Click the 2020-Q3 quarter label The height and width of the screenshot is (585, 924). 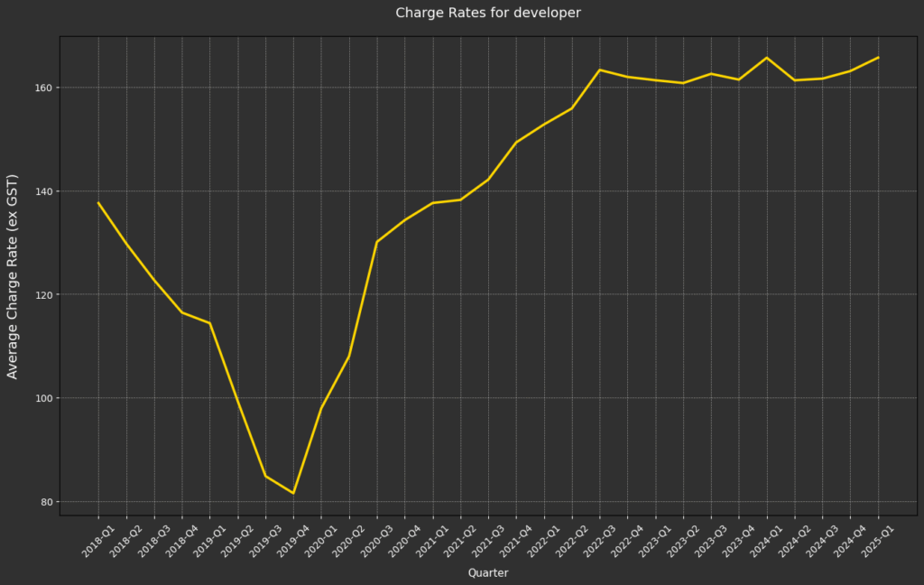pos(376,542)
